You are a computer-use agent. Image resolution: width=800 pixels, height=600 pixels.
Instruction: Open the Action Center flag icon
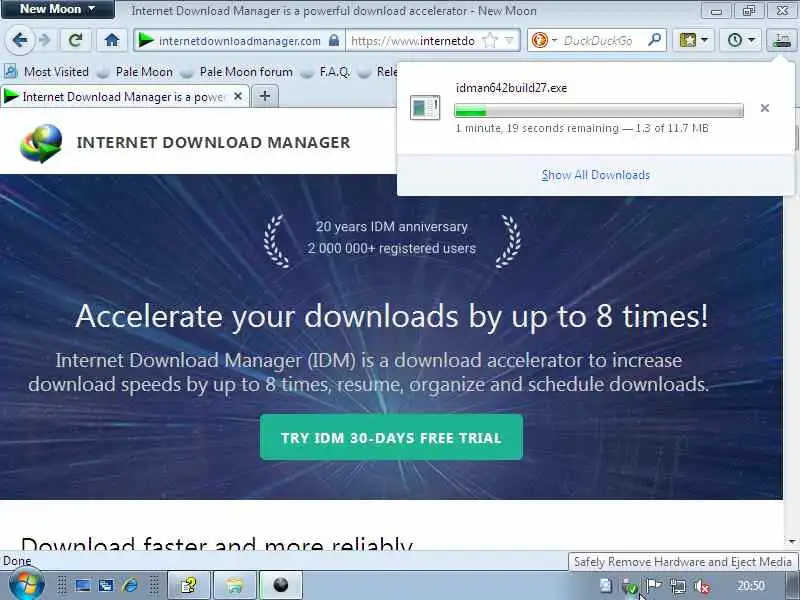(x=654, y=586)
